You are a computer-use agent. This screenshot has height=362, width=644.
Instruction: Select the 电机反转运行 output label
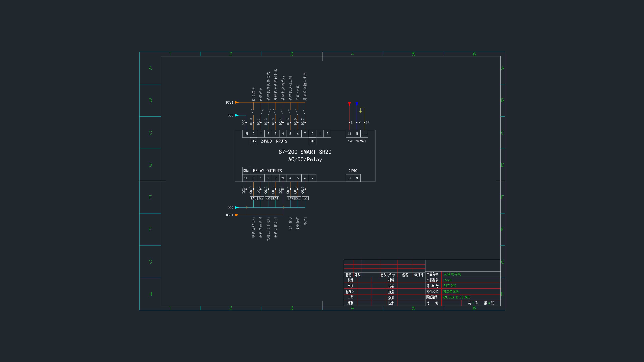(x=254, y=227)
